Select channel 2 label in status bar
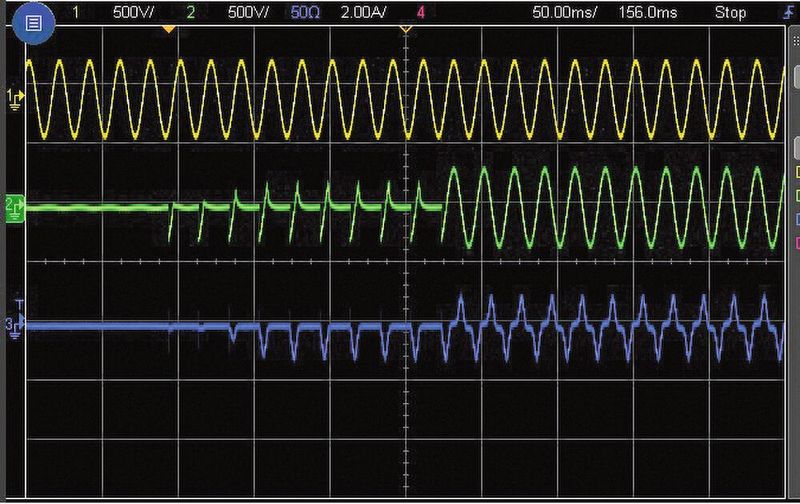Viewport: 800px width, 504px height. 191,13
